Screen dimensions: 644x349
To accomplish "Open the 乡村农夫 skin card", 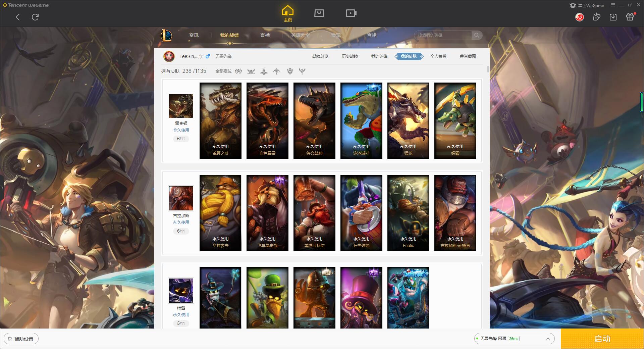I will pyautogui.click(x=220, y=213).
